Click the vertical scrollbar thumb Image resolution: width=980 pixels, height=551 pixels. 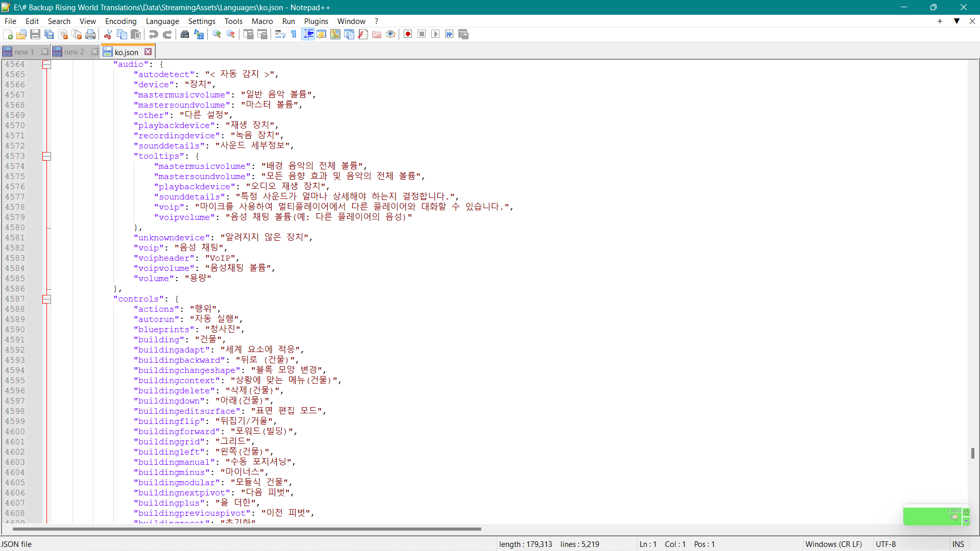(973, 453)
